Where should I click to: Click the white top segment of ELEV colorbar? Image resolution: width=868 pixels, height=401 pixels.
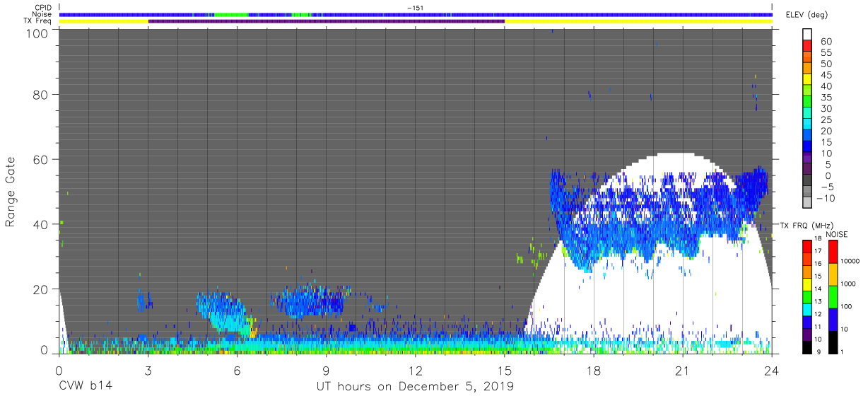tap(809, 34)
